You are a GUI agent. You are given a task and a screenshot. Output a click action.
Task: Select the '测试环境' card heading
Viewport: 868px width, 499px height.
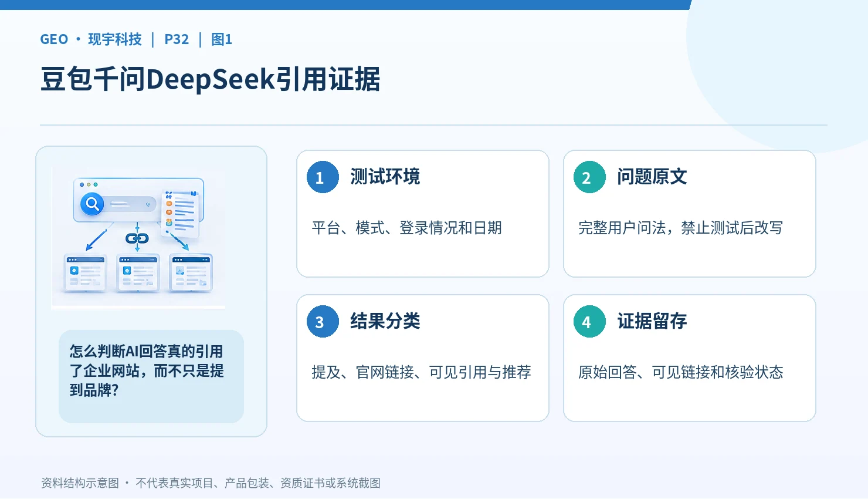coord(385,177)
